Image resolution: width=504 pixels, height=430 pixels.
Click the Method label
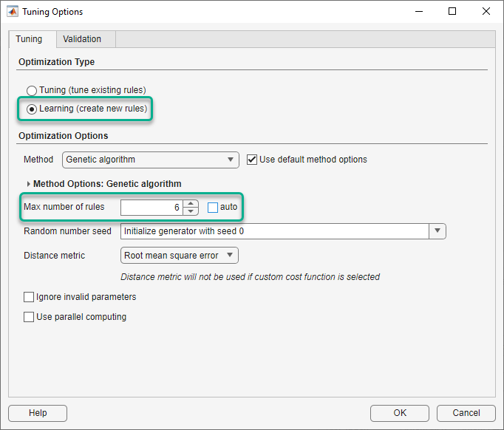[38, 160]
